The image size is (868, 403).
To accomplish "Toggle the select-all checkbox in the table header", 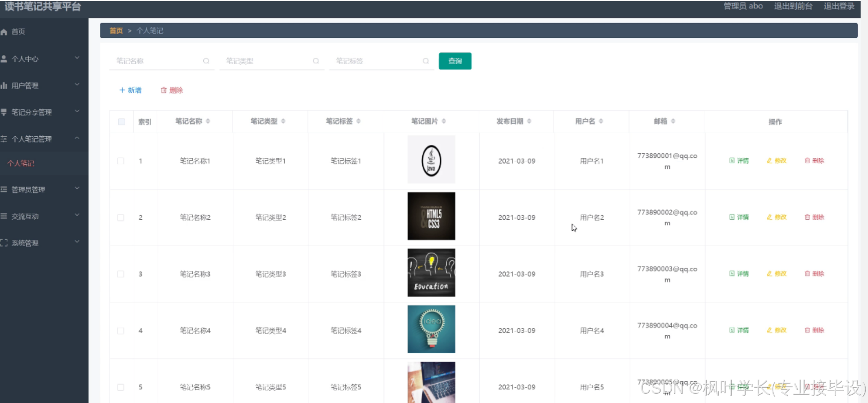I will coord(121,122).
